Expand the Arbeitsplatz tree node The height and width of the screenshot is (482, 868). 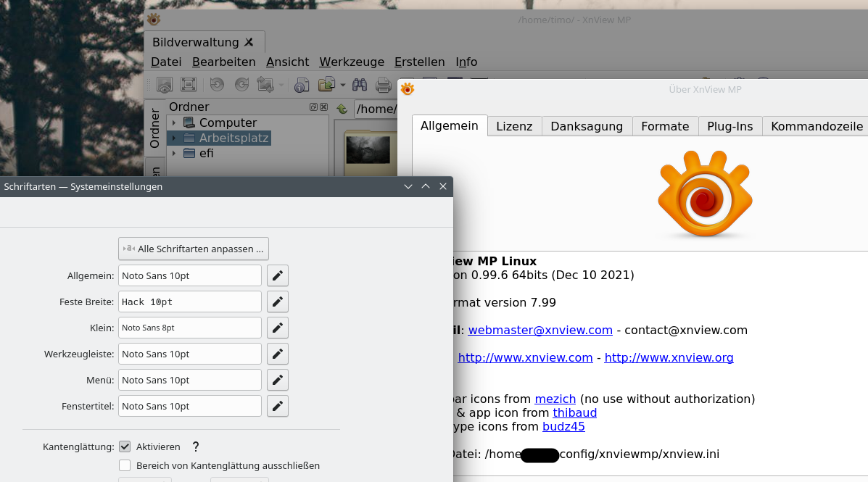point(174,138)
